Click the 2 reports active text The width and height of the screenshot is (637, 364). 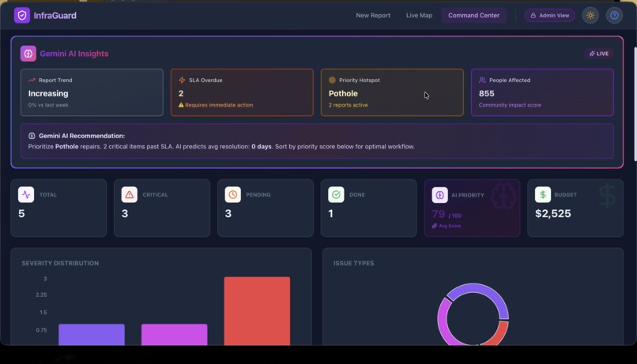(x=349, y=105)
